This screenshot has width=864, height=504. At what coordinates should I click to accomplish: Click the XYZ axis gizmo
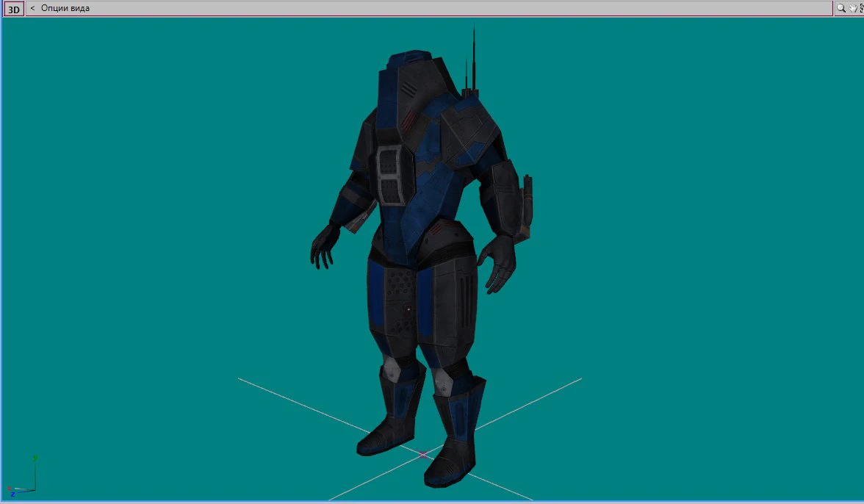[x=22, y=476]
